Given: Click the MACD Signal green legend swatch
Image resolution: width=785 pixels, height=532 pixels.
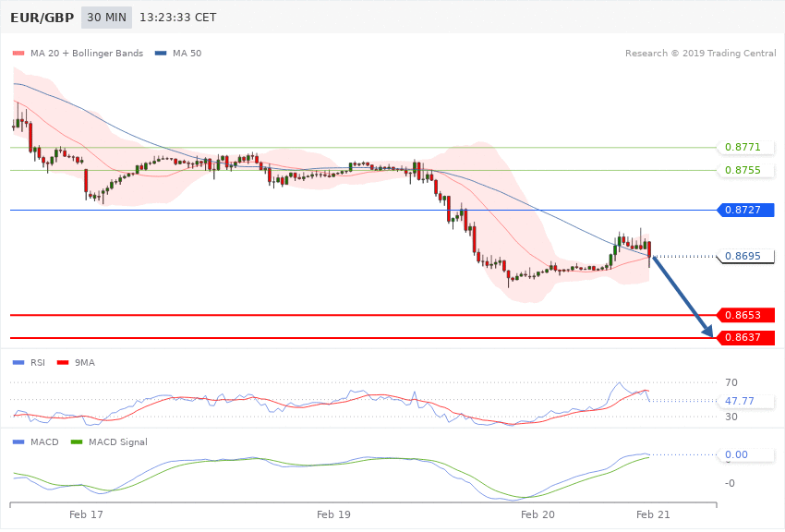Looking at the screenshot, I should click(77, 441).
